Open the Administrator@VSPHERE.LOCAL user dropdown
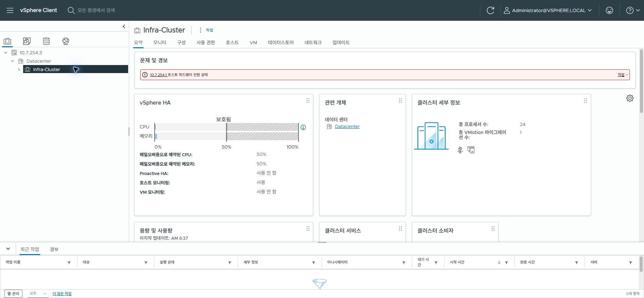Viewport: 644px width, 298px height. pos(548,10)
